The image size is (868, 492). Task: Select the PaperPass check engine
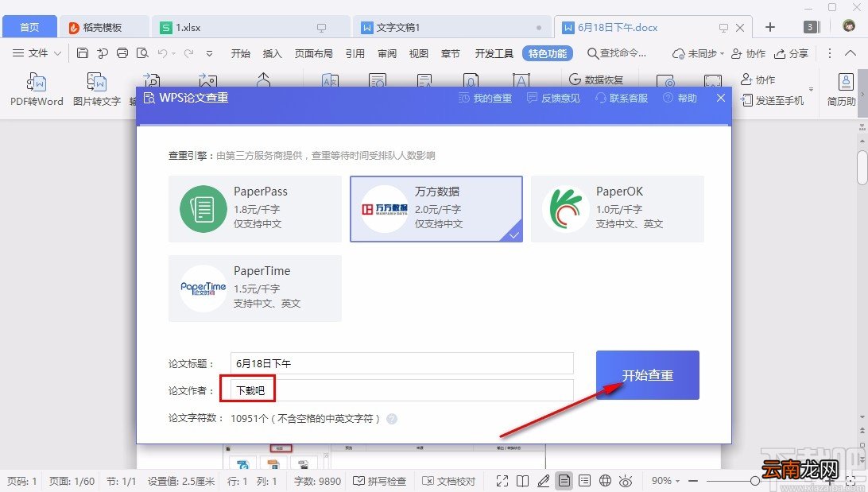[254, 209]
